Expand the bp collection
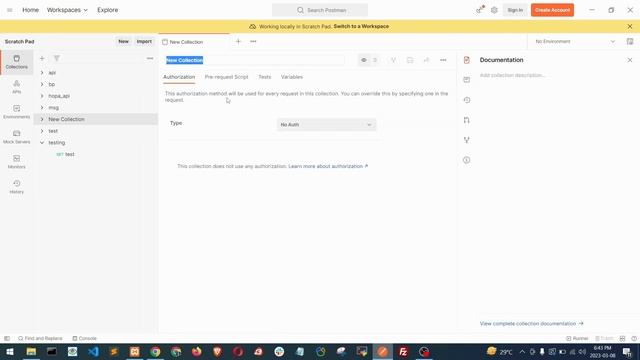640x360 pixels. pos(42,84)
